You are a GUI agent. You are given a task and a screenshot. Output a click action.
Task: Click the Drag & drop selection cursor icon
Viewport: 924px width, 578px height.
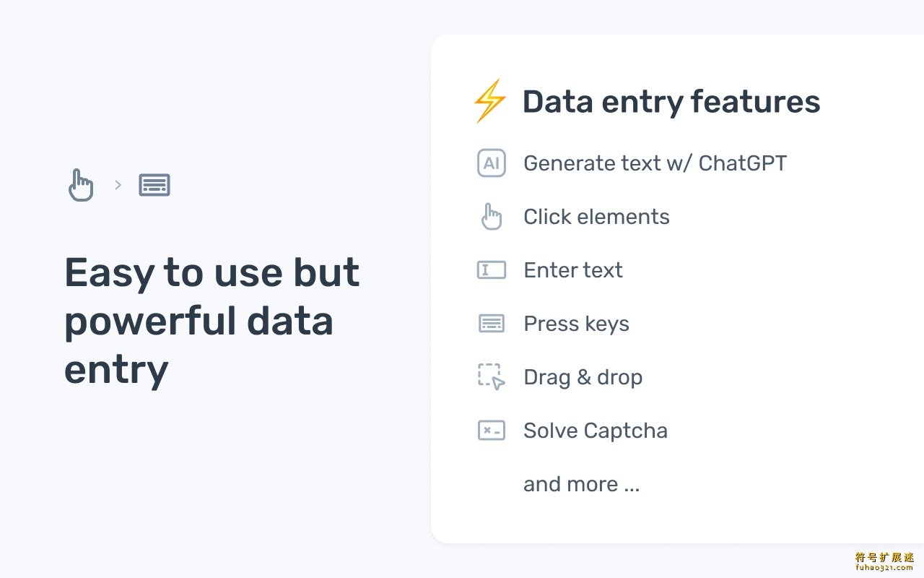point(492,377)
